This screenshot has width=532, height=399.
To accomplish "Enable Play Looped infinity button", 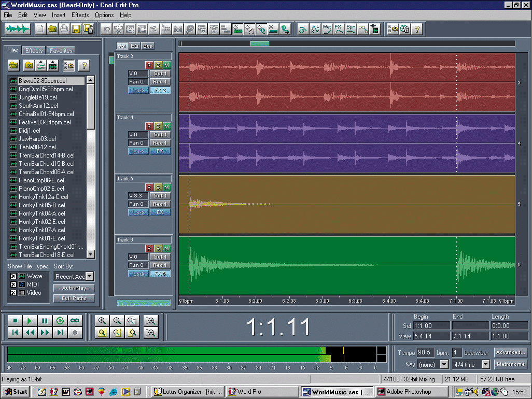I will [x=75, y=321].
